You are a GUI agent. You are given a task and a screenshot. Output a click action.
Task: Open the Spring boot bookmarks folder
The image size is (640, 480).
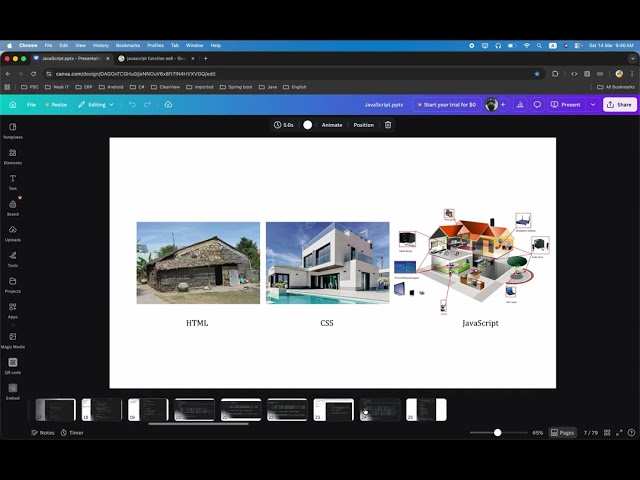coord(236,87)
